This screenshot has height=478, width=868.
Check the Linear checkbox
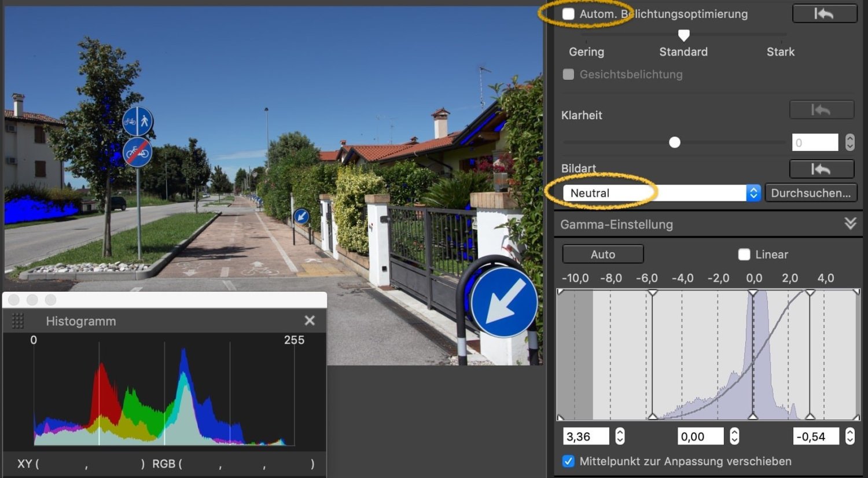click(744, 255)
